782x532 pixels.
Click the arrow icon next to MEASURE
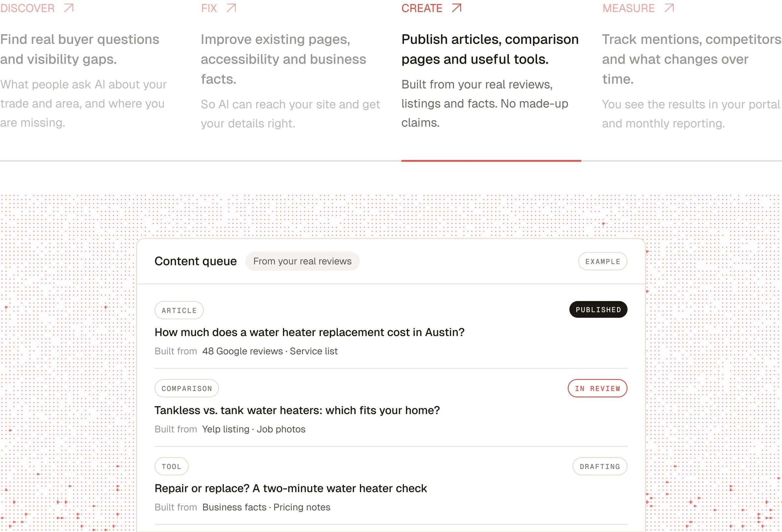click(x=669, y=8)
